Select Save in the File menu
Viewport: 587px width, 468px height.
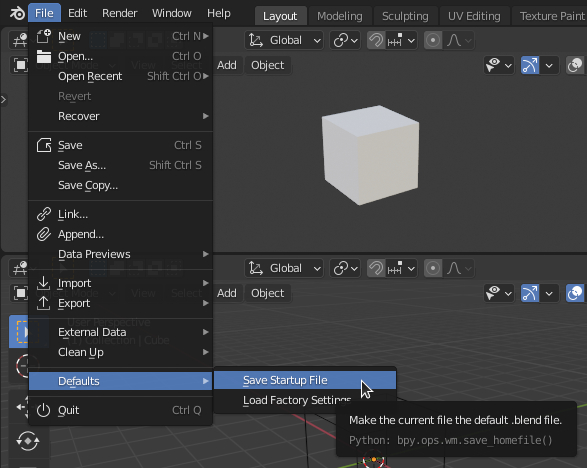121,145
